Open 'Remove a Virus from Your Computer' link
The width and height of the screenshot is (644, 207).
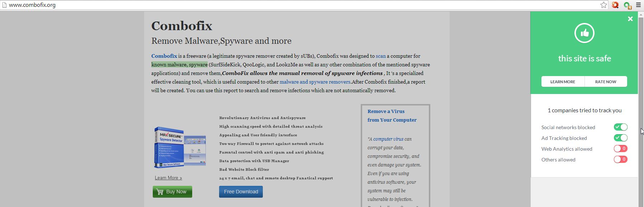(392, 116)
